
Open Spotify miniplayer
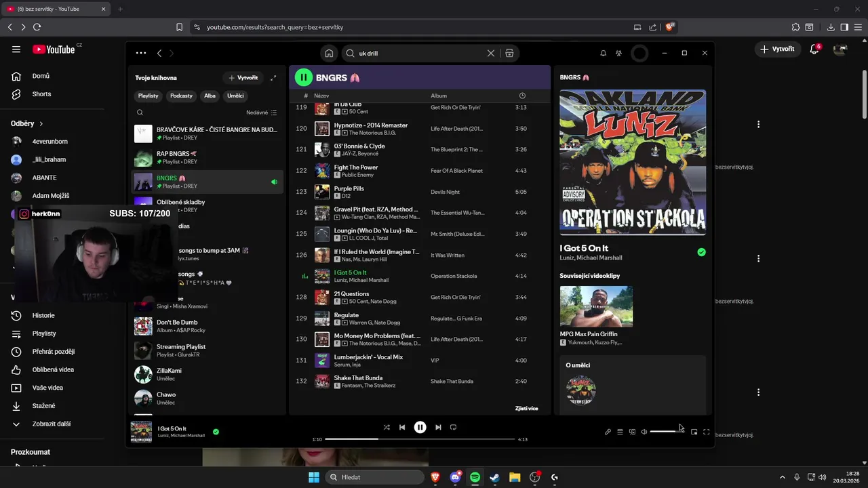pos(694,432)
